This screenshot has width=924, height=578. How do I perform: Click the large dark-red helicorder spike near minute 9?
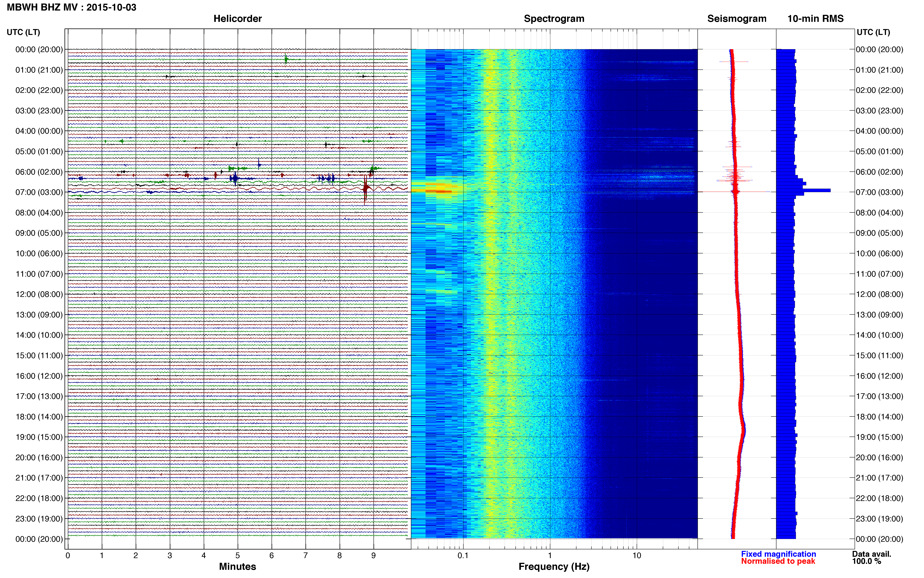366,188
